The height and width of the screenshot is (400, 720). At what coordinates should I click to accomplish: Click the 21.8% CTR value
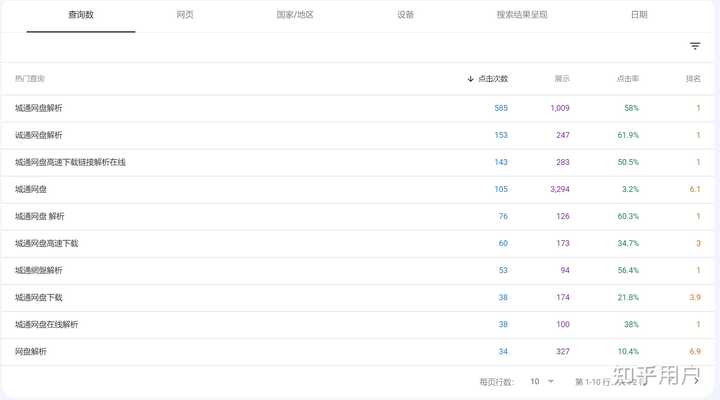pyautogui.click(x=628, y=298)
